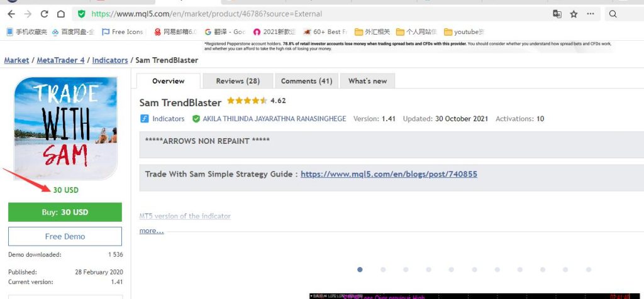Viewport: 644px width, 299px height.
Task: Reload the page with the refresh icon
Action: point(44,13)
